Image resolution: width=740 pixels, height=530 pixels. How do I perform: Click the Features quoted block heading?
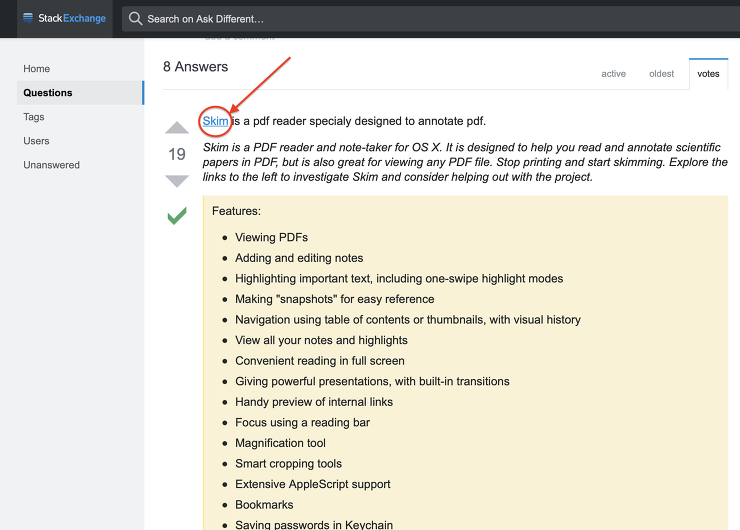click(x=236, y=212)
